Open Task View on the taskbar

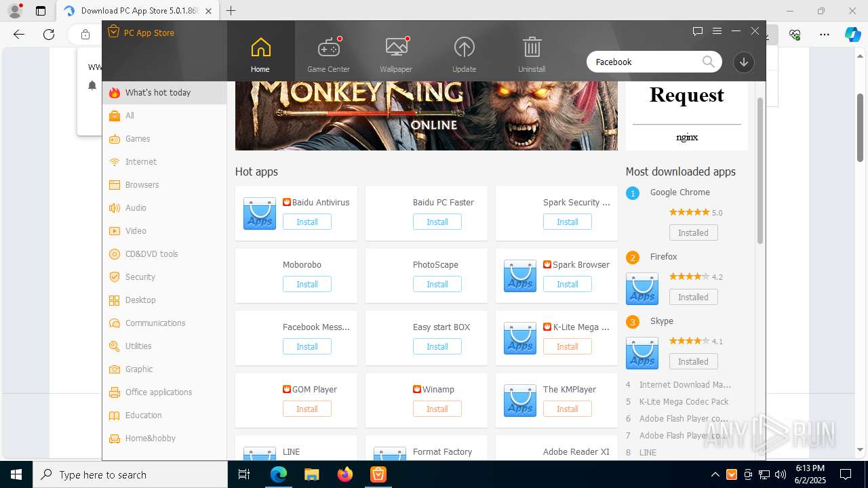pos(245,474)
